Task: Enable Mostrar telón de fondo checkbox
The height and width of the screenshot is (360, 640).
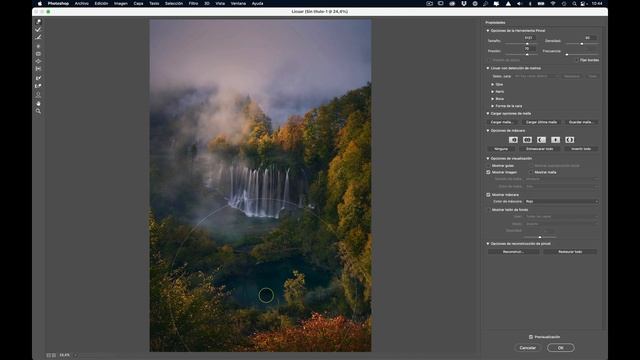Action: [489, 210]
